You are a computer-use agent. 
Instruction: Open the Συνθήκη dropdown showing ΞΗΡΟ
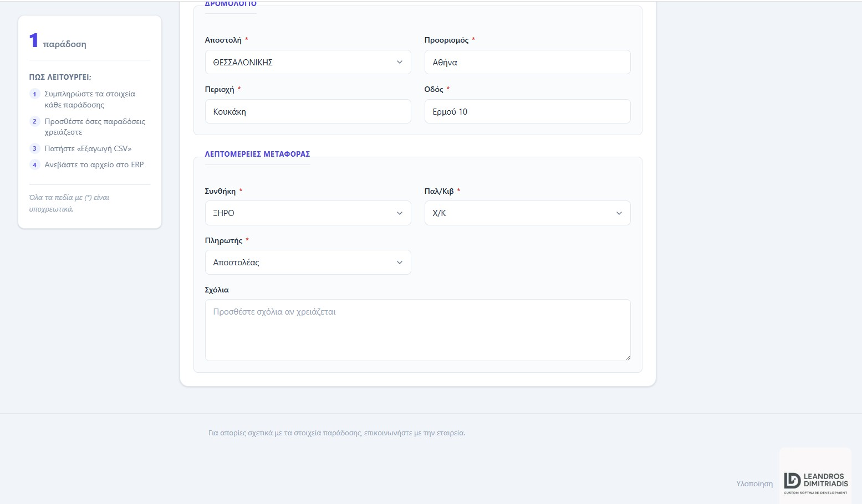tap(308, 213)
